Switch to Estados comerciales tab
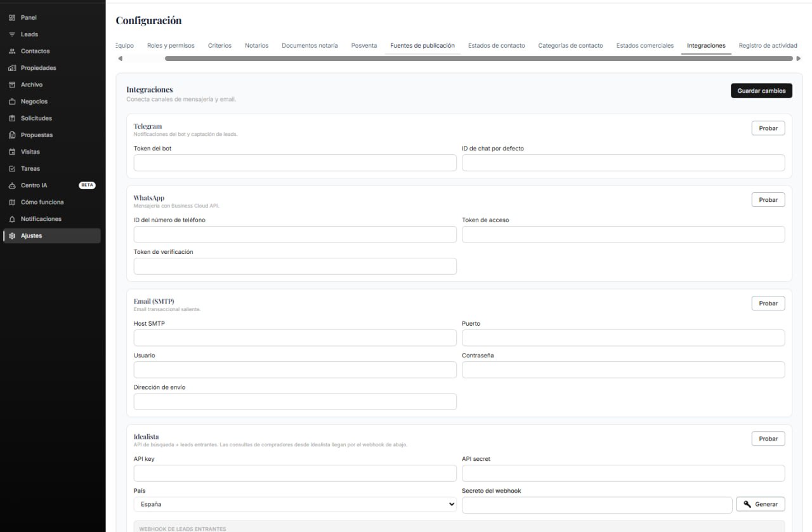 (x=645, y=46)
